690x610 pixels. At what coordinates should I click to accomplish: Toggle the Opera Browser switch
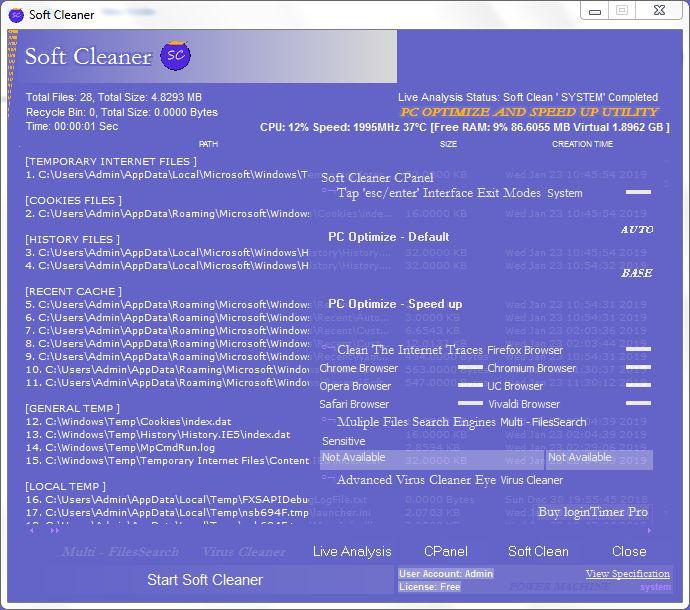[x=469, y=386]
